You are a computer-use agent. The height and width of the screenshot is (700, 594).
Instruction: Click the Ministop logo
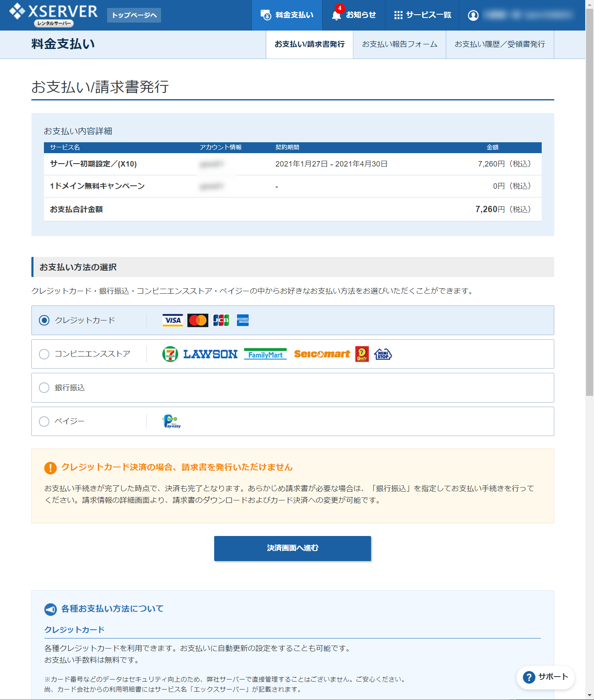[383, 354]
